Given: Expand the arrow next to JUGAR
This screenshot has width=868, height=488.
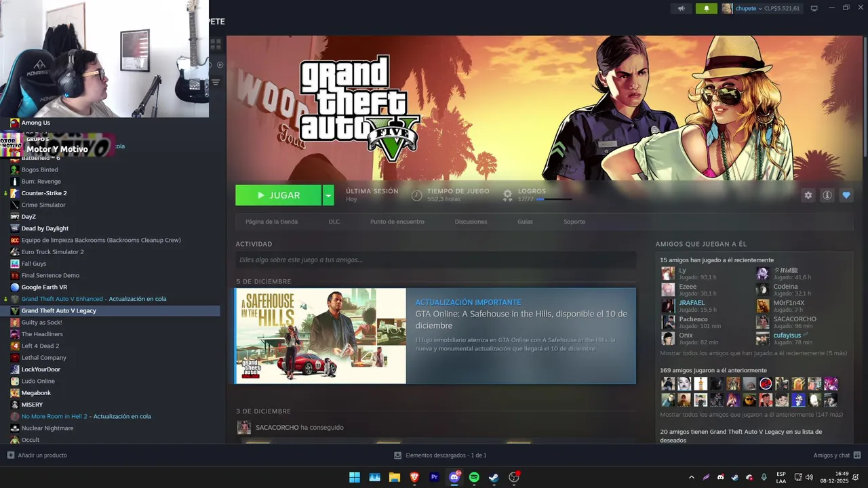Looking at the screenshot, I should (x=328, y=195).
